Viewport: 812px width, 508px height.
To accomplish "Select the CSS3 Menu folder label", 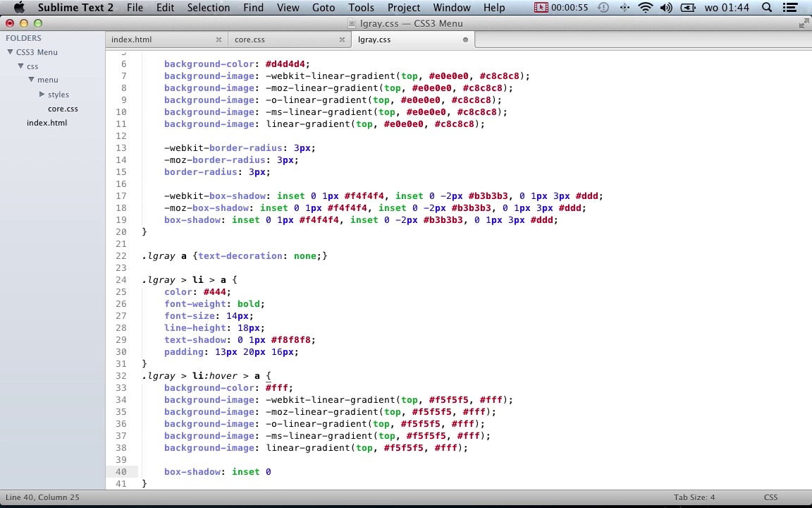I will coord(37,52).
